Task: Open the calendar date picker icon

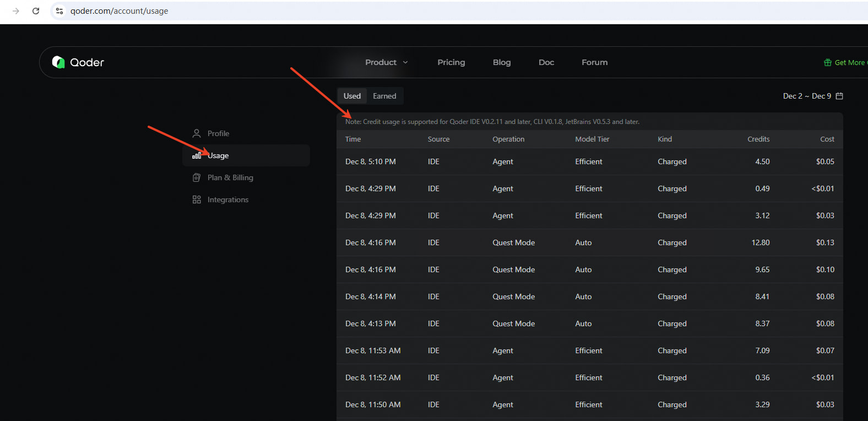Action: click(x=839, y=96)
